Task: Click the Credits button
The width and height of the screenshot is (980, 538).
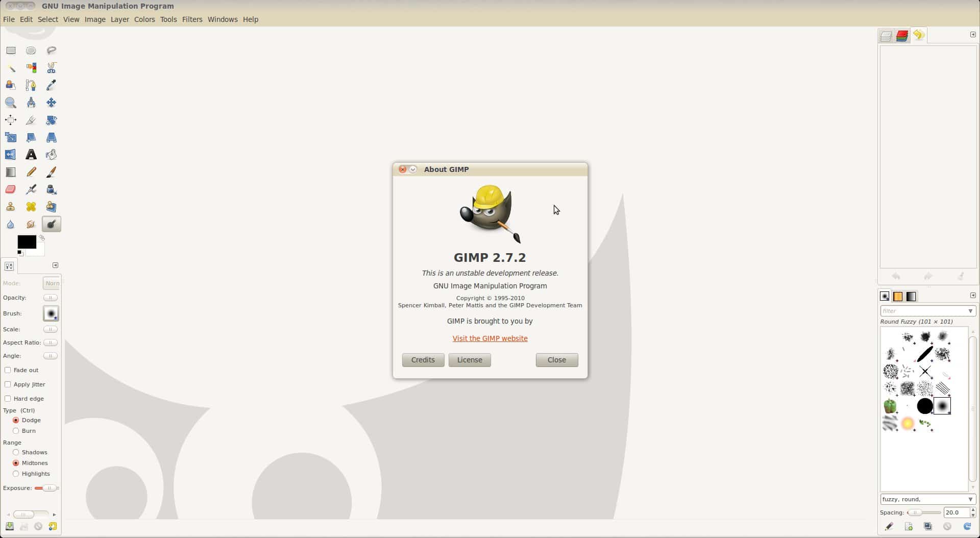Action: click(423, 360)
